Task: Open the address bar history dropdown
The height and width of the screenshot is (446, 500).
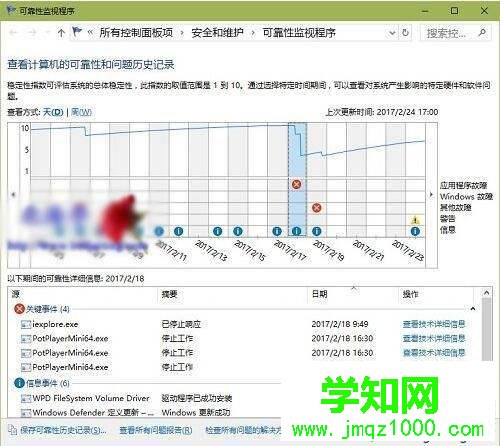Action: coord(392,33)
